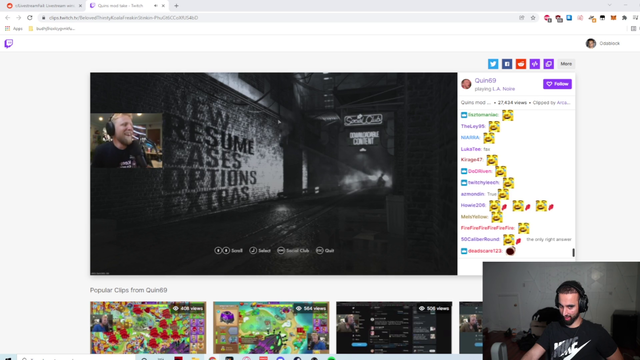Click the share page icon in address bar

pos(522,18)
